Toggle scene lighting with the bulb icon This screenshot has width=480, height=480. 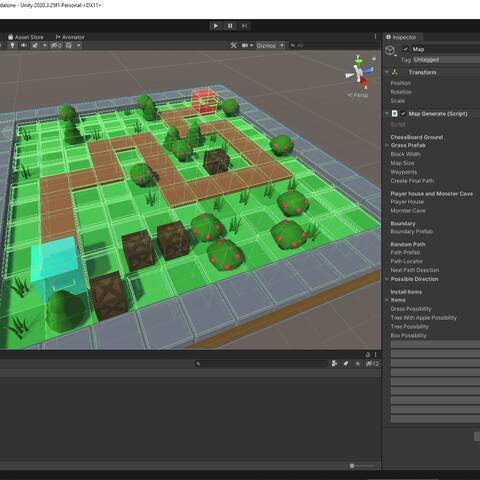pos(12,45)
